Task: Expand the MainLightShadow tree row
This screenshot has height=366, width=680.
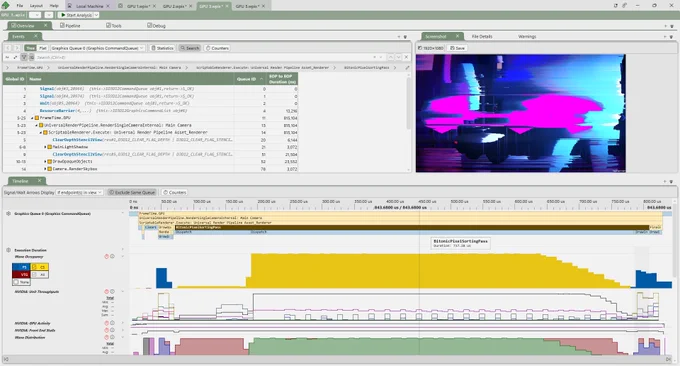Action: pyautogui.click(x=45, y=147)
